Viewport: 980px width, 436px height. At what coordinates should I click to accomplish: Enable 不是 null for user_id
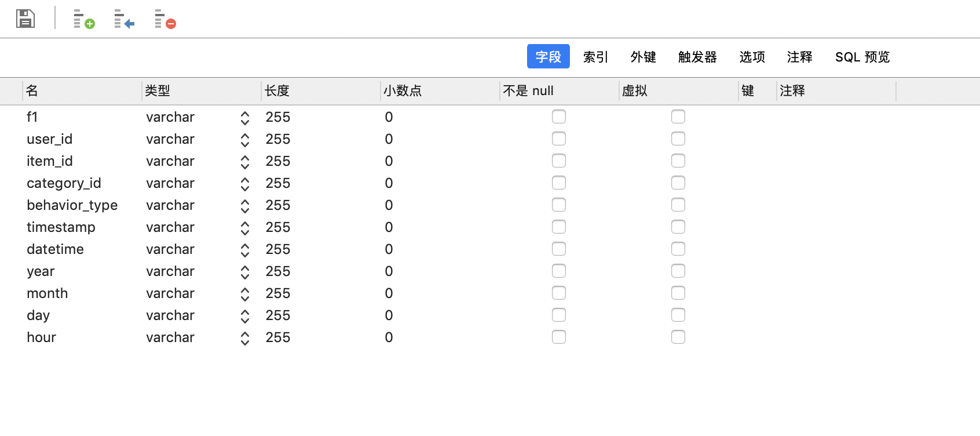tap(559, 139)
